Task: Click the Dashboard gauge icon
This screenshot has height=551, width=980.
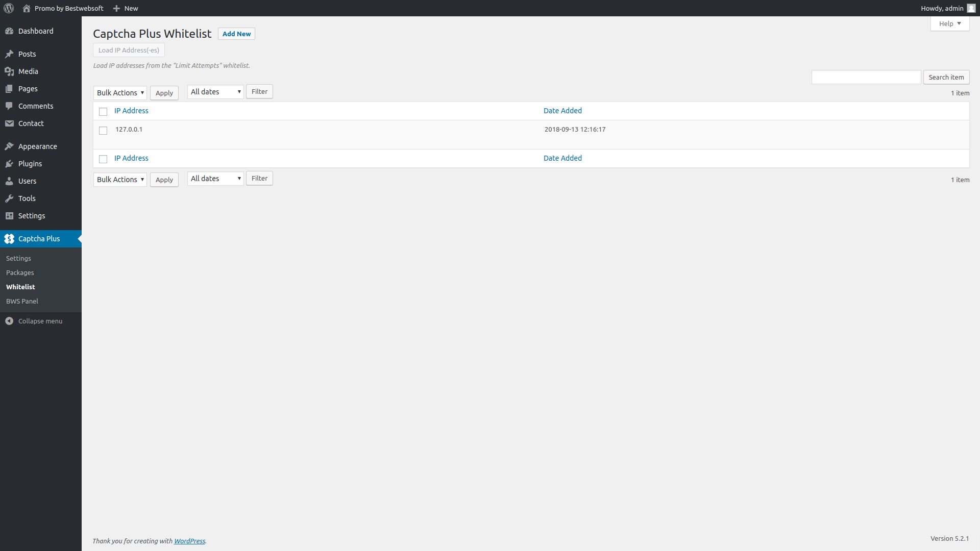Action: tap(9, 31)
